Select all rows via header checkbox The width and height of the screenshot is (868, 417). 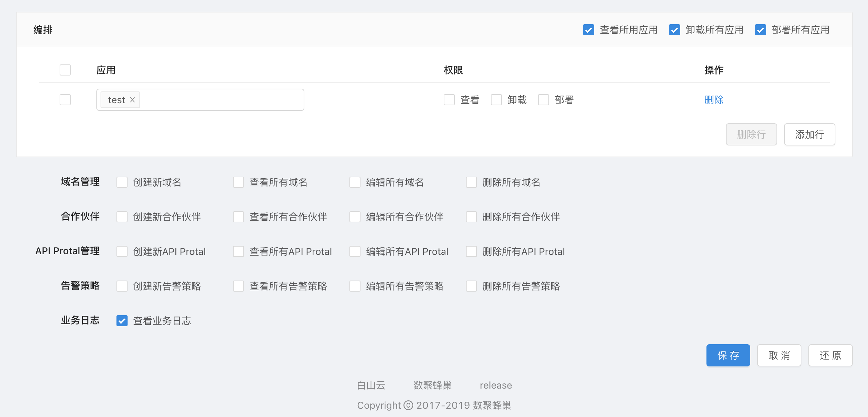(65, 70)
